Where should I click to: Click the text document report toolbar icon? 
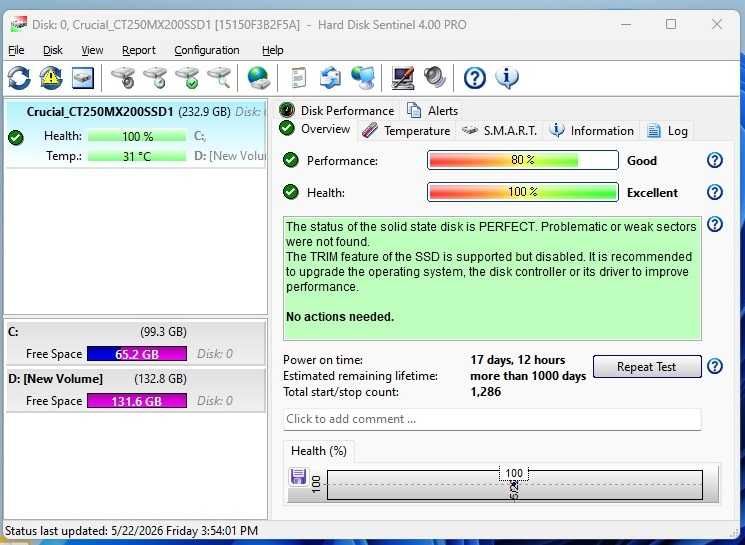pos(298,77)
